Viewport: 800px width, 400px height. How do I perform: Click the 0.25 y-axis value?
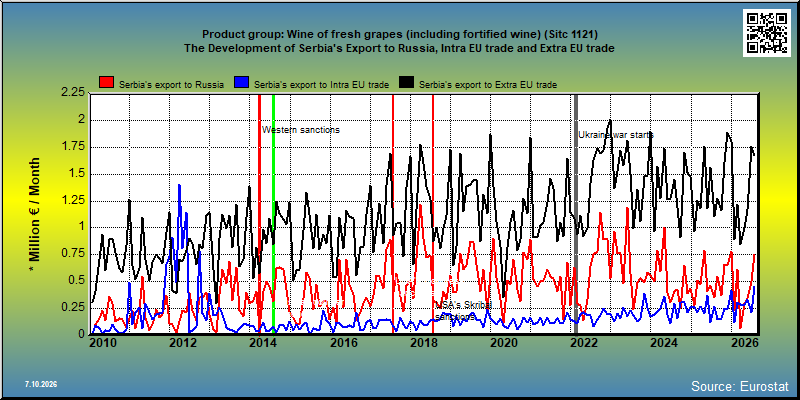(x=72, y=308)
